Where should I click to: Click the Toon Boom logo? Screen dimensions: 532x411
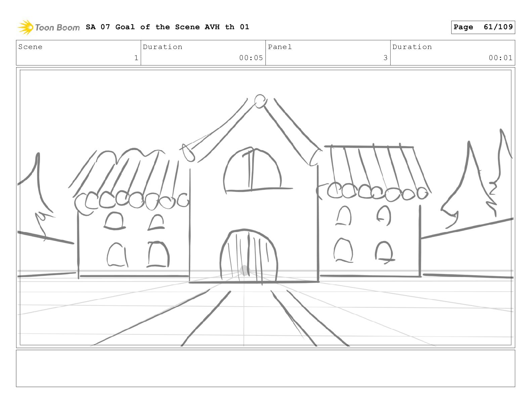(x=49, y=27)
